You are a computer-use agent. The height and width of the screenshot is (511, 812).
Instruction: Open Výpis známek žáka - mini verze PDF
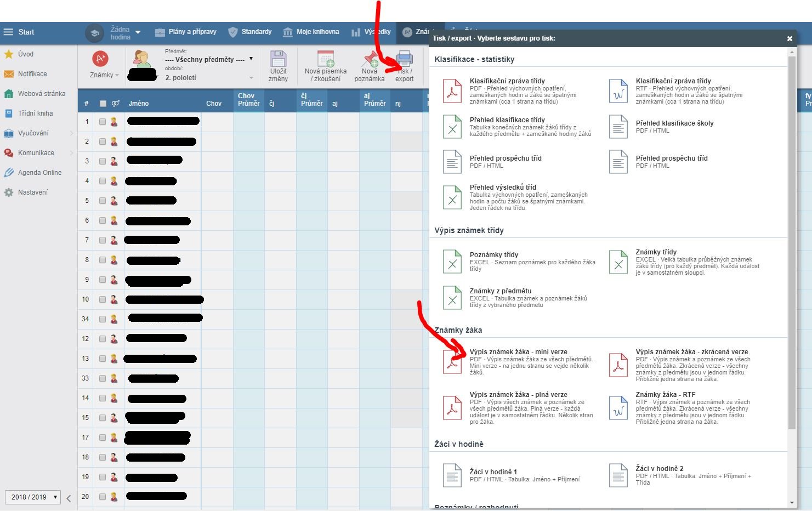(452, 362)
